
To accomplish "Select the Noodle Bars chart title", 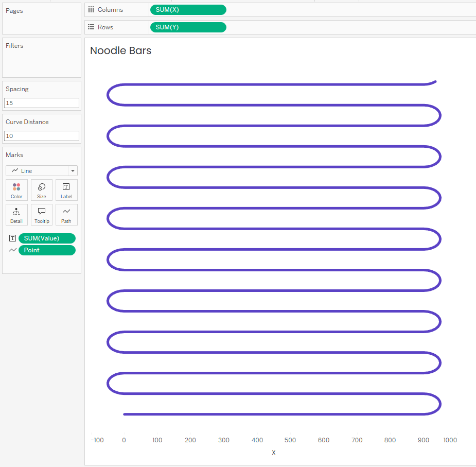I will tap(120, 50).
